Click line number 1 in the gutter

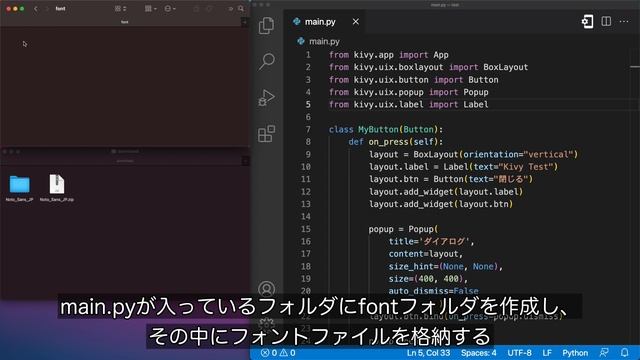click(x=308, y=55)
